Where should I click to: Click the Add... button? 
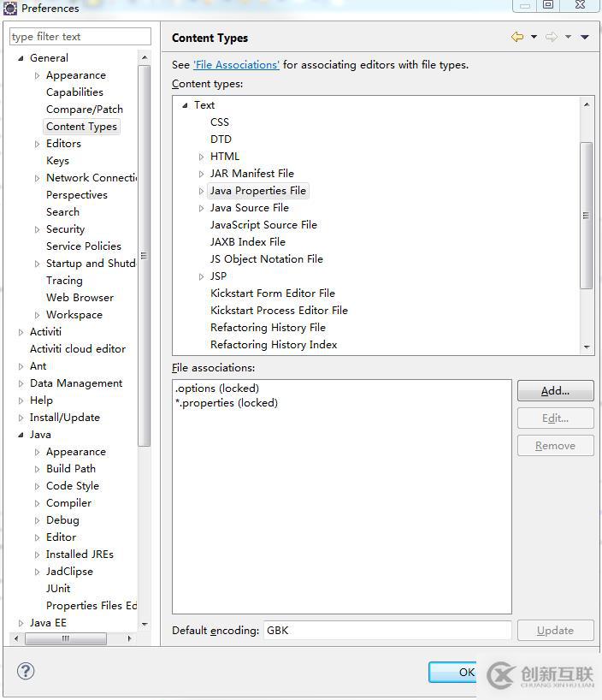coord(556,390)
